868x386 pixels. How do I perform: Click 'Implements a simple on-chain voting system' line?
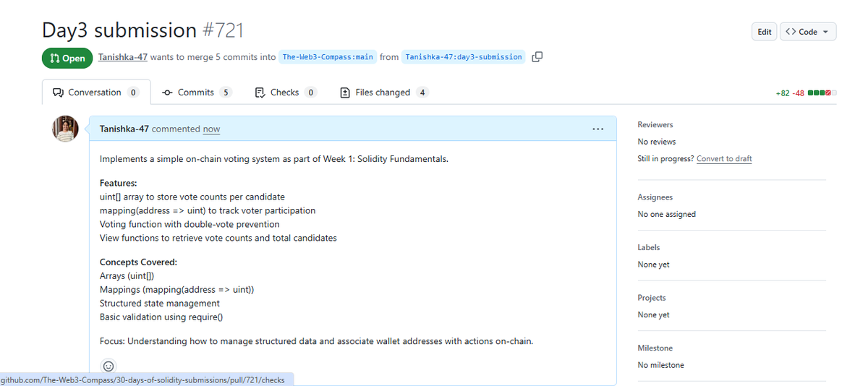(x=274, y=159)
